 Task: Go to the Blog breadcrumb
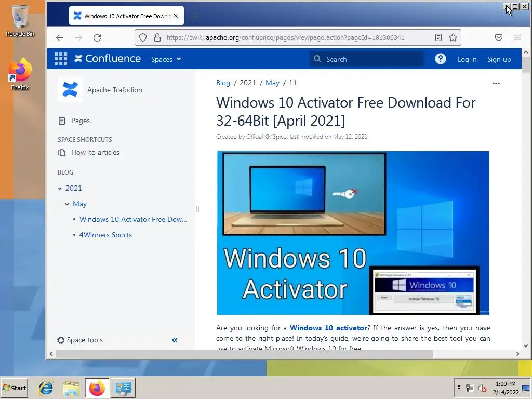pos(223,83)
